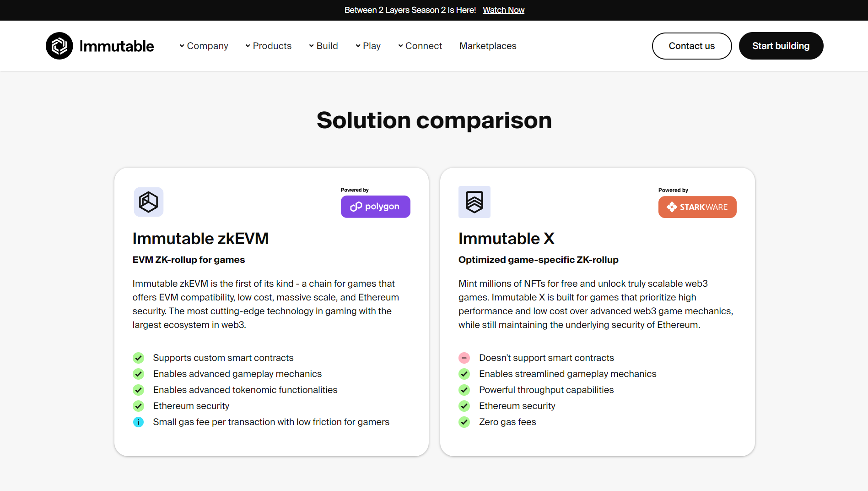Click the Immutable zkEVM heading
Viewport: 868px width, 491px height.
tap(200, 238)
